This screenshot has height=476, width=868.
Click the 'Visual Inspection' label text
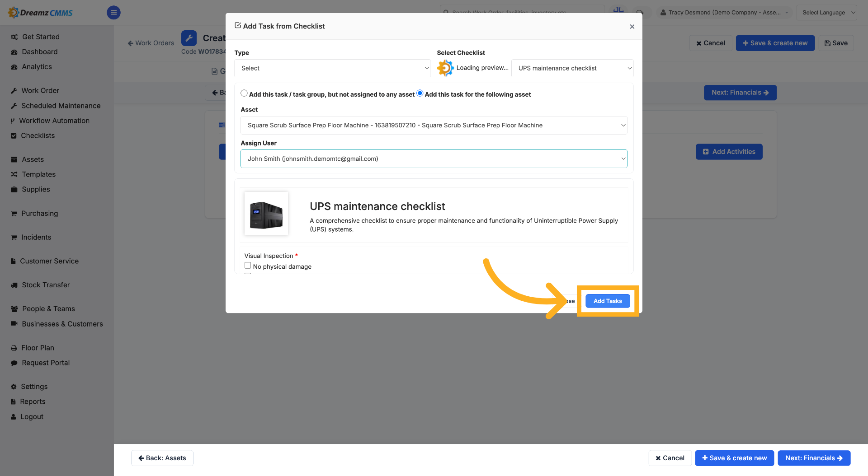[269, 256]
